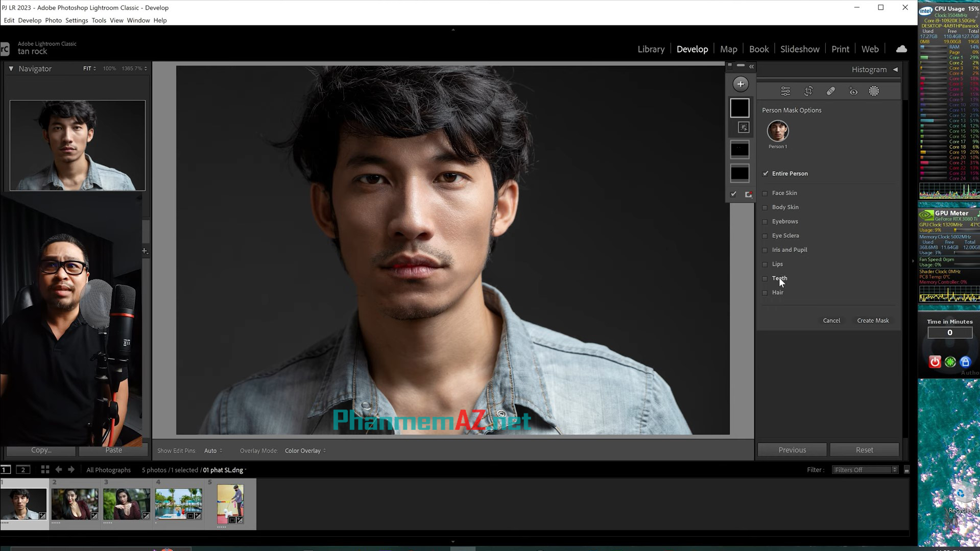Image resolution: width=980 pixels, height=551 pixels.
Task: Open the Overlay Mode dropdown
Action: tap(305, 450)
